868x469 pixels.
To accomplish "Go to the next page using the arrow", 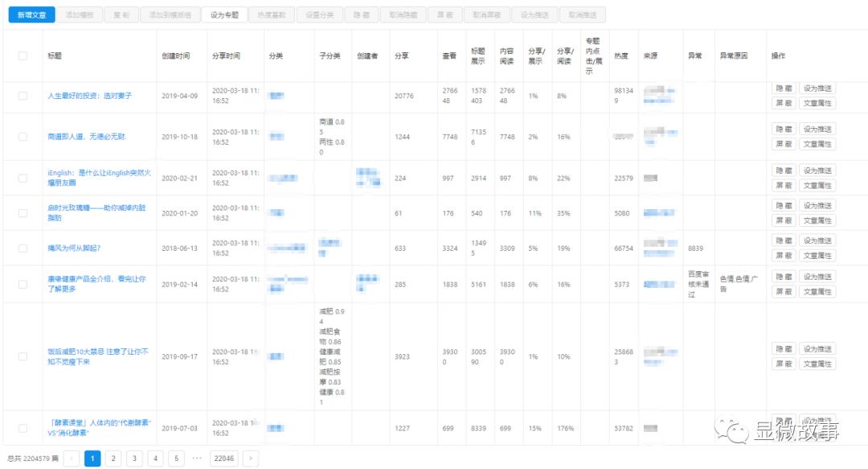I will 250,459.
